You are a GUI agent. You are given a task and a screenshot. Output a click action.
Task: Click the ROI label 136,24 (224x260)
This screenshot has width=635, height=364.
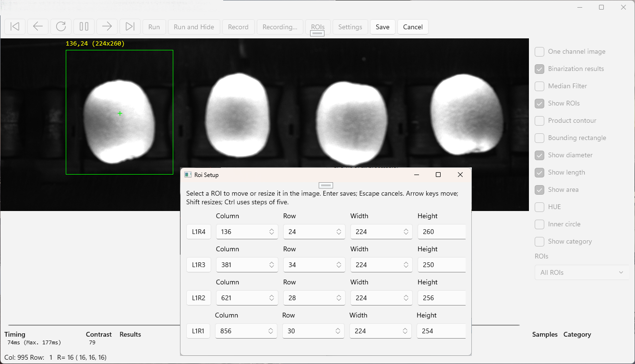pyautogui.click(x=95, y=44)
